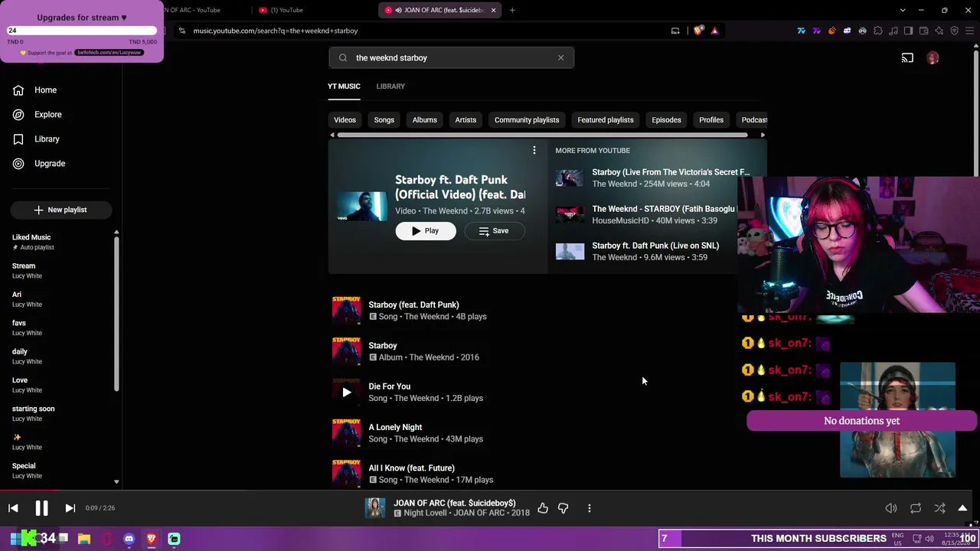
Task: Switch to the LIBRARY tab
Action: point(390,86)
